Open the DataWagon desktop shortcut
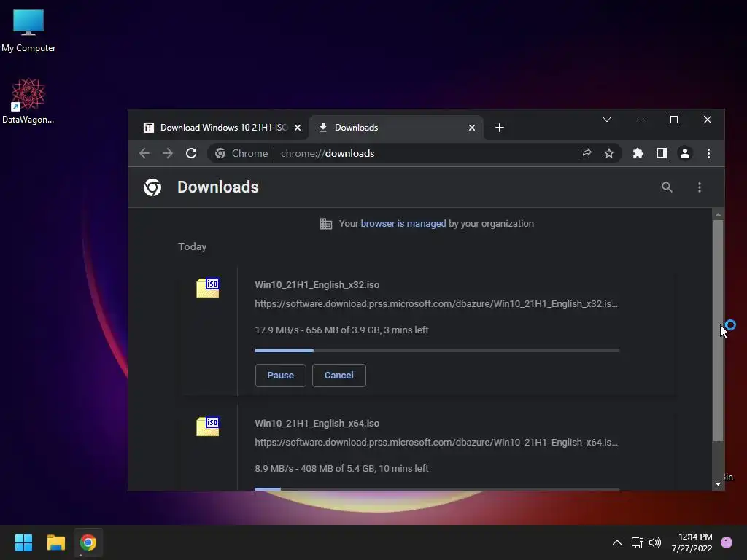 click(x=28, y=101)
